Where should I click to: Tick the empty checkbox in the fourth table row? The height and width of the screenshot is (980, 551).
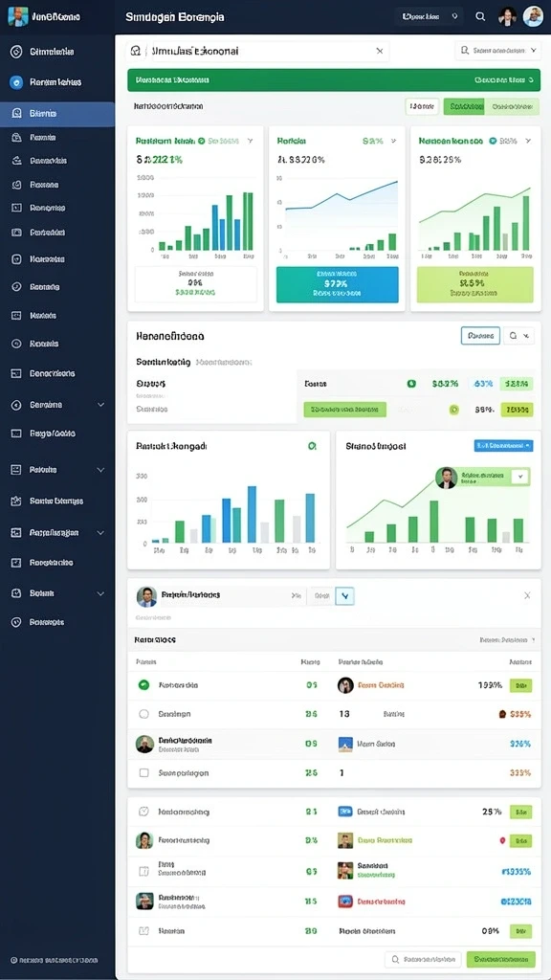143,773
